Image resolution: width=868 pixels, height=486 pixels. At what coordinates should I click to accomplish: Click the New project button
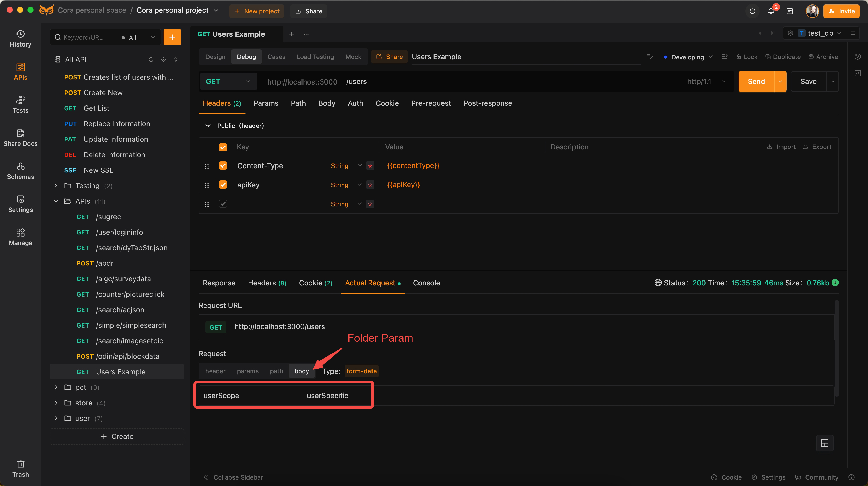tap(257, 11)
